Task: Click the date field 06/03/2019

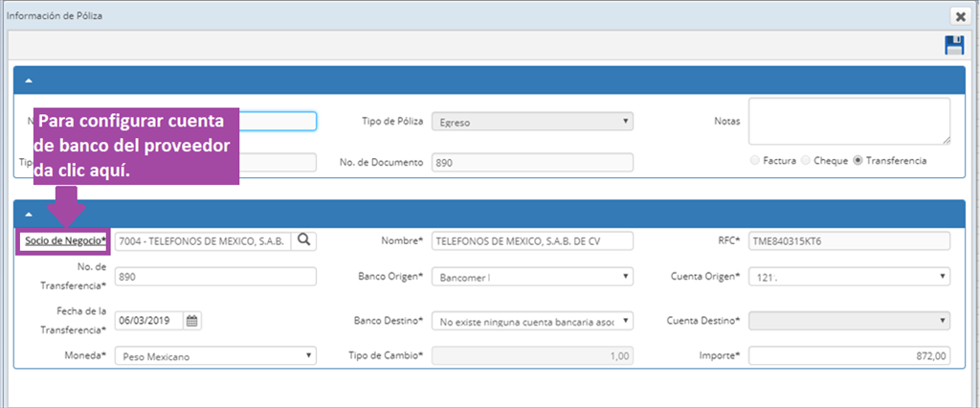Action: point(149,321)
